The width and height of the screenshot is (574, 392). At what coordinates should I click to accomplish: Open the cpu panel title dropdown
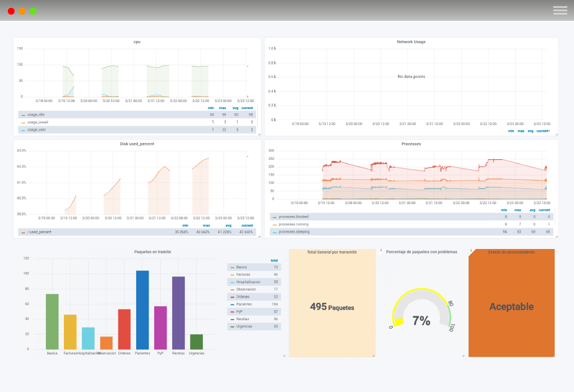click(137, 42)
